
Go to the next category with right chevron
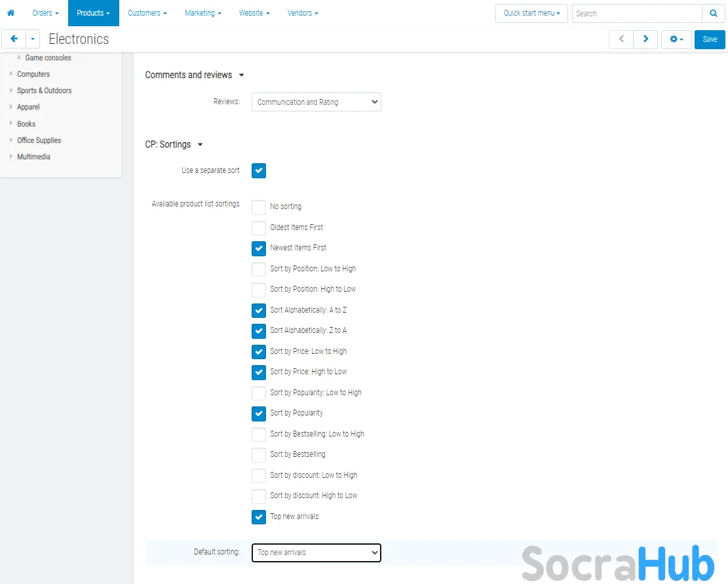[645, 39]
